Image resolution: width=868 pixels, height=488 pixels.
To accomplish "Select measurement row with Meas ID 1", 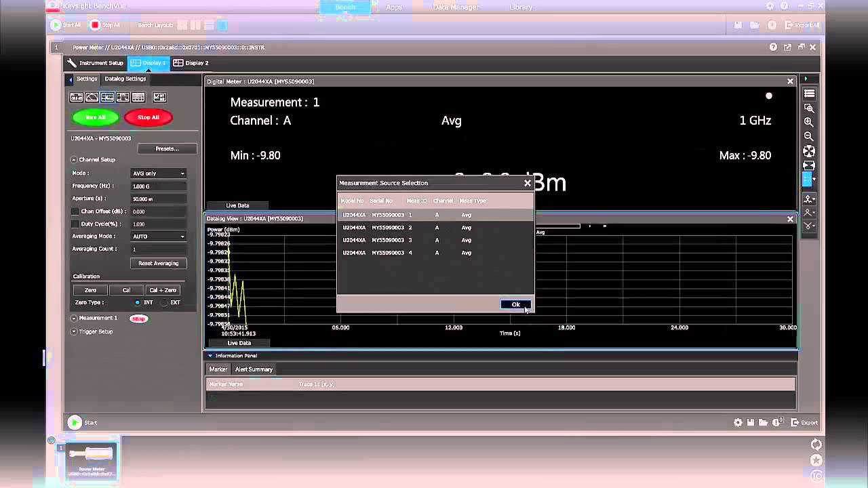I will pos(435,215).
